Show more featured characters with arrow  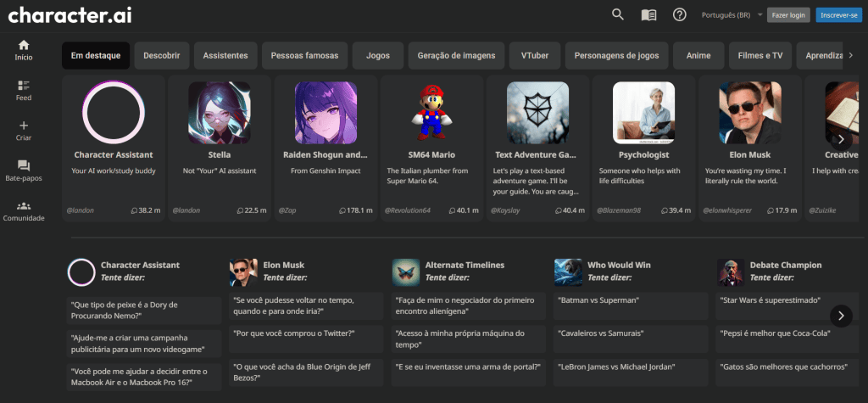841,140
